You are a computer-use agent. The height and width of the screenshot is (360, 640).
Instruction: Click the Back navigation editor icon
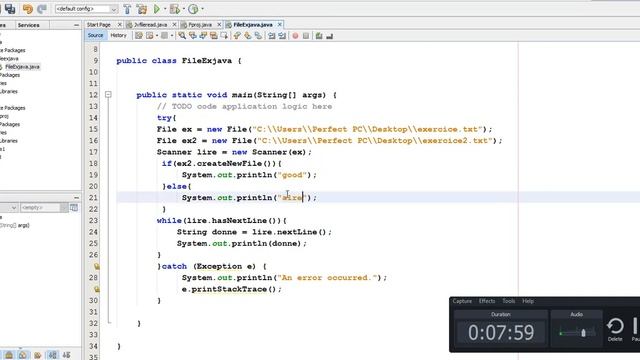pyautogui.click(x=150, y=36)
